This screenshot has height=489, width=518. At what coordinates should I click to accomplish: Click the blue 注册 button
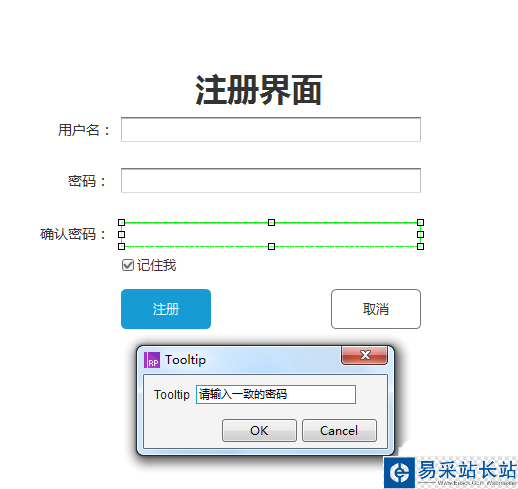point(166,309)
